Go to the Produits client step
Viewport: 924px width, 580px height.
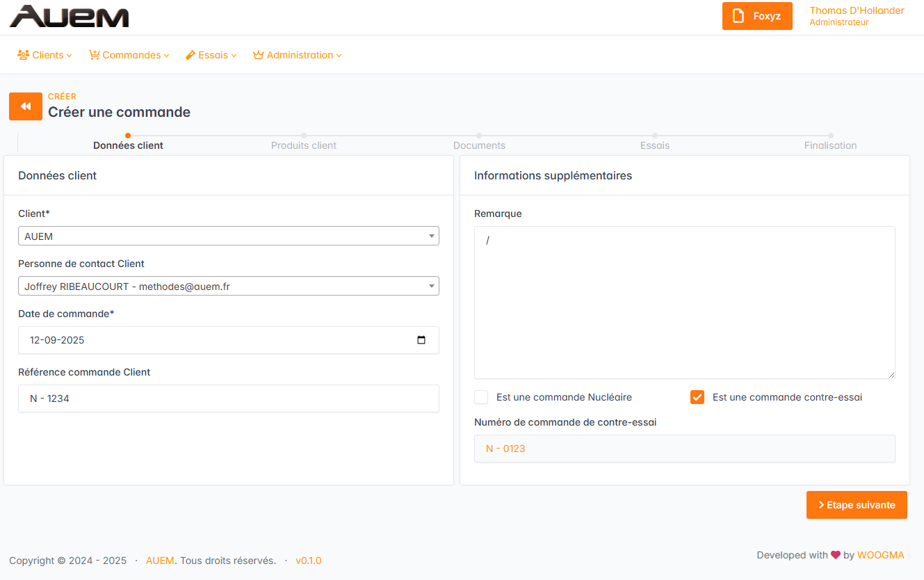304,145
